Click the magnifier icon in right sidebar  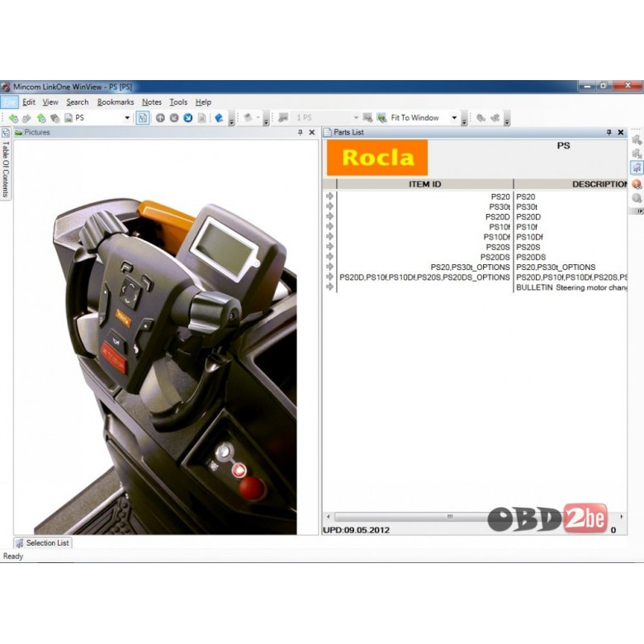637,198
